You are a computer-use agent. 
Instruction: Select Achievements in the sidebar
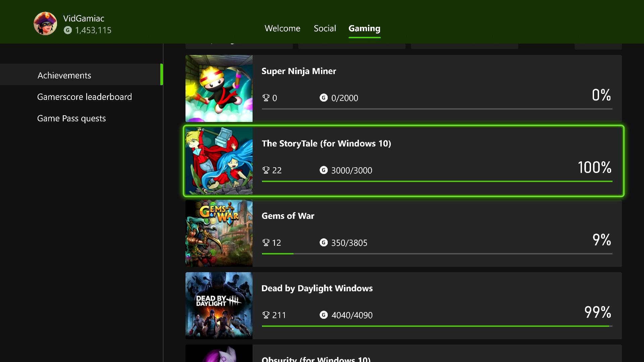(64, 75)
